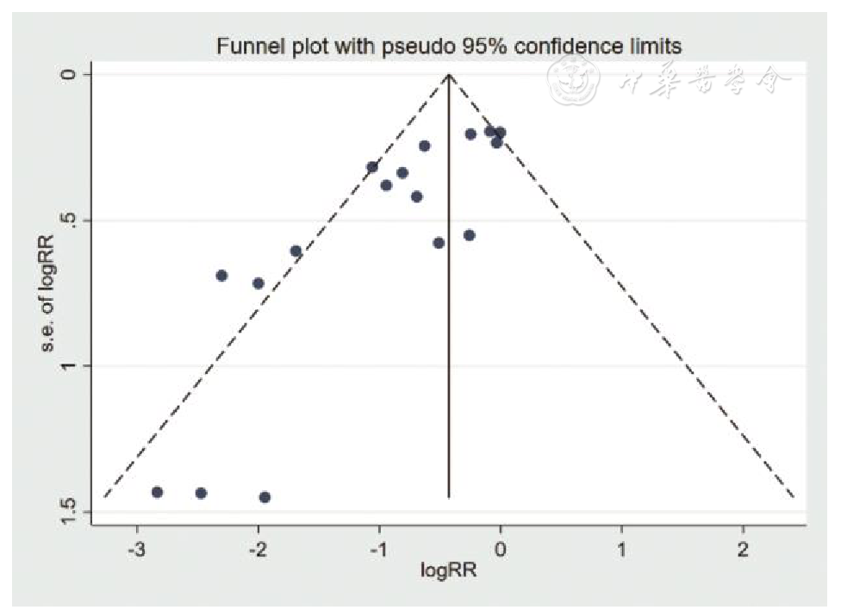Select the -2 tick label on x-axis
The height and width of the screenshot is (616, 841).
[257, 550]
